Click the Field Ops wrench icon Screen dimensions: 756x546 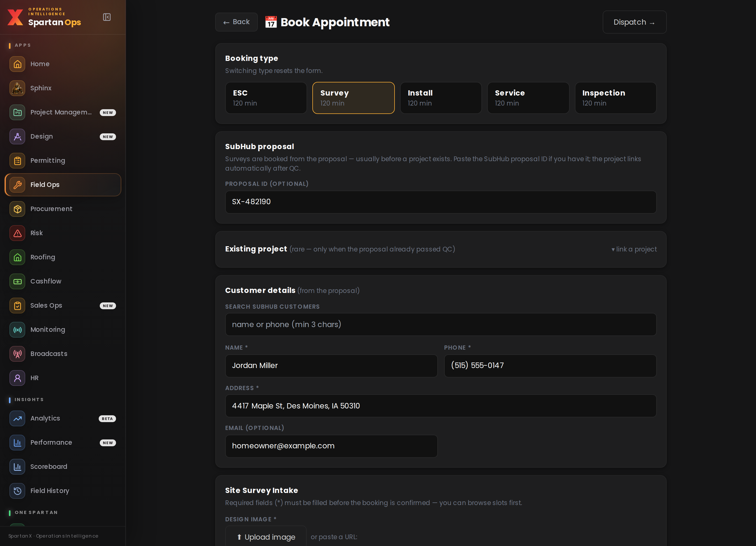[x=17, y=185]
